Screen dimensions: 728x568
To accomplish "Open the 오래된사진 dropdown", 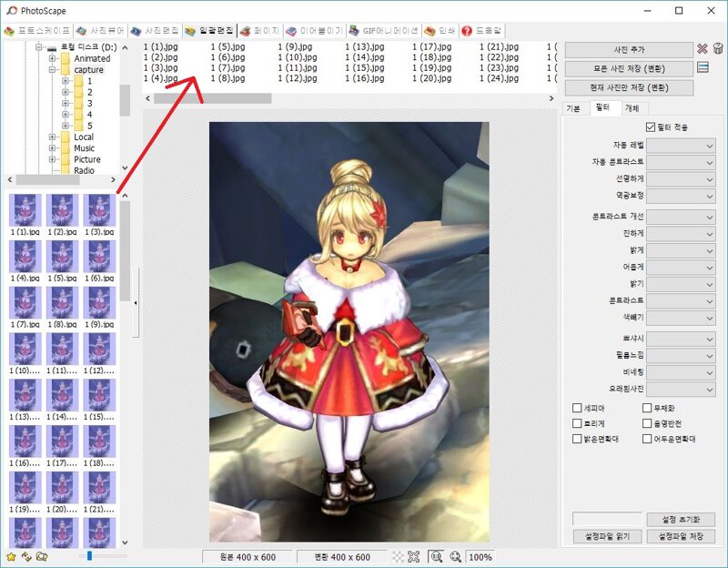I will point(681,389).
